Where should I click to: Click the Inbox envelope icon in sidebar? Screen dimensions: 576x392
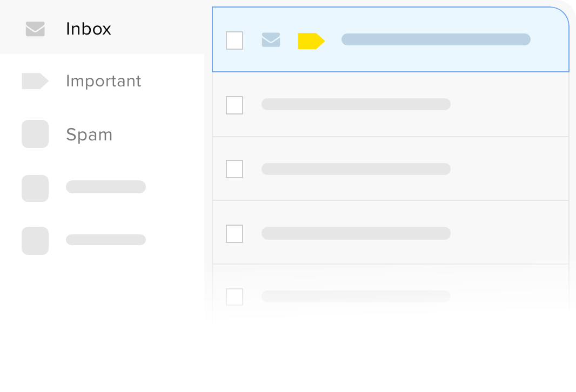[x=35, y=29]
